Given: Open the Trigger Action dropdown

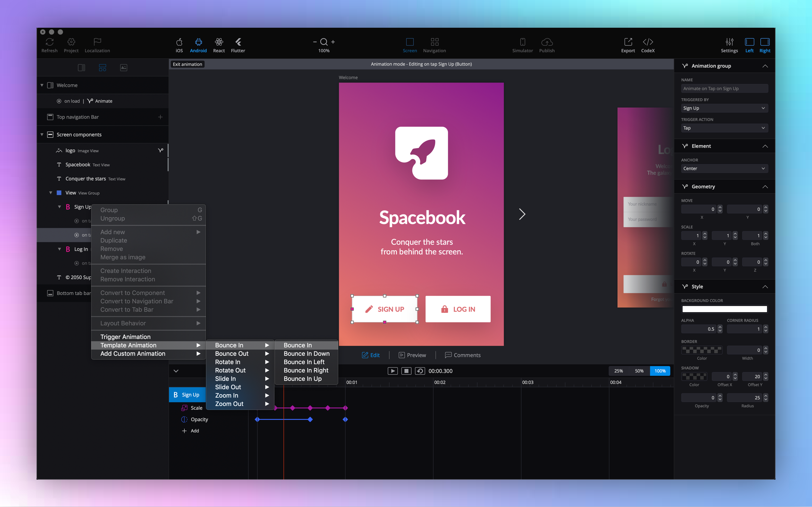Looking at the screenshot, I should (724, 128).
